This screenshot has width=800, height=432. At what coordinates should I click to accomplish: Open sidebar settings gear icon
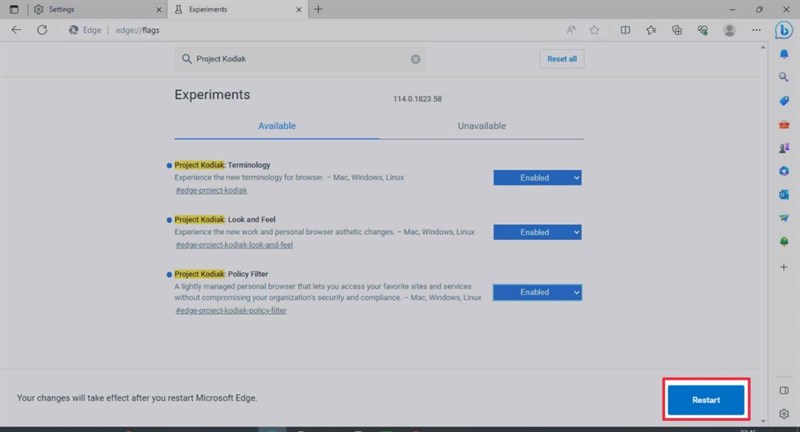tap(784, 414)
